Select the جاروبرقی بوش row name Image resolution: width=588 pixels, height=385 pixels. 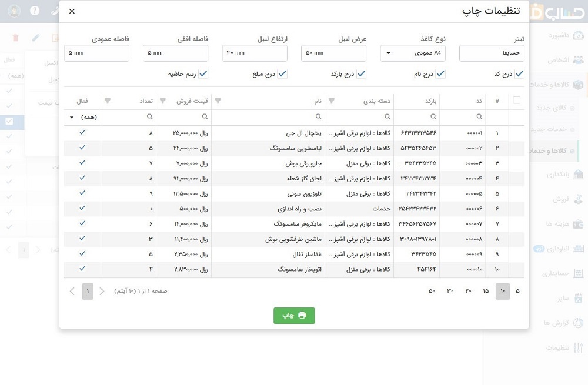coord(303,163)
